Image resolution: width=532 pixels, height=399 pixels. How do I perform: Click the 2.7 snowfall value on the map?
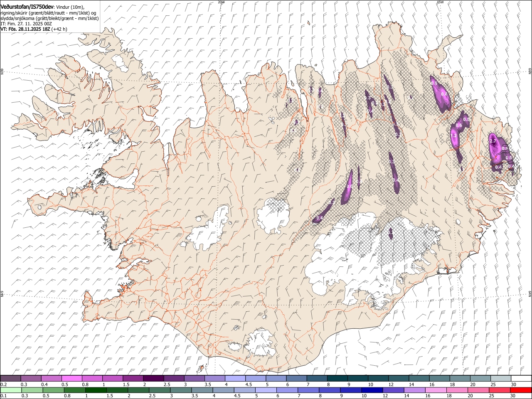493,141
